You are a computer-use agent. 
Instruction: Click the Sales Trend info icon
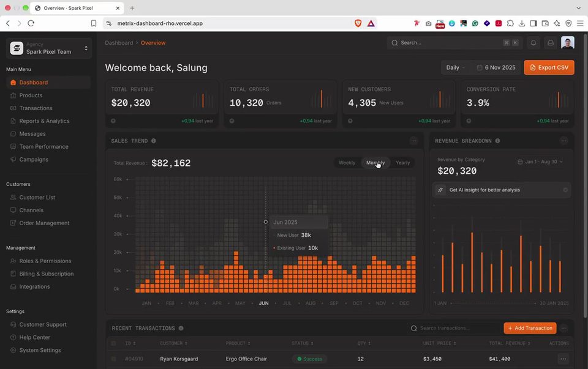coord(154,141)
